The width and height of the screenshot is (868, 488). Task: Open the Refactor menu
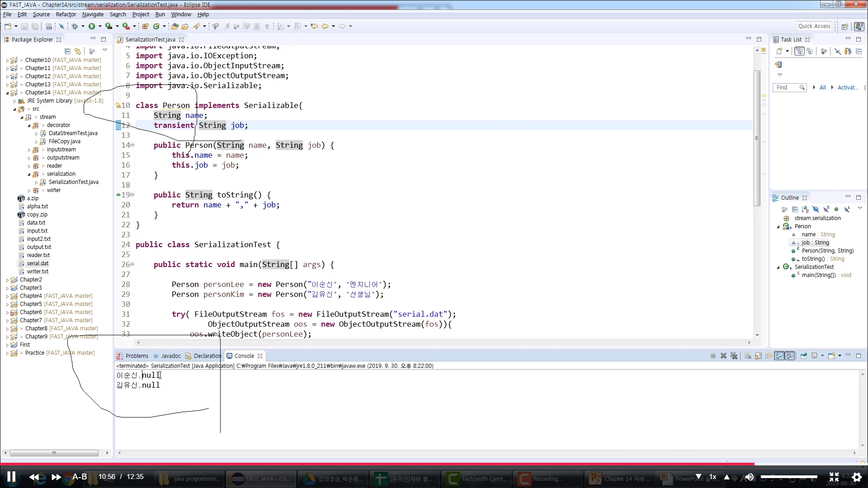click(x=66, y=14)
